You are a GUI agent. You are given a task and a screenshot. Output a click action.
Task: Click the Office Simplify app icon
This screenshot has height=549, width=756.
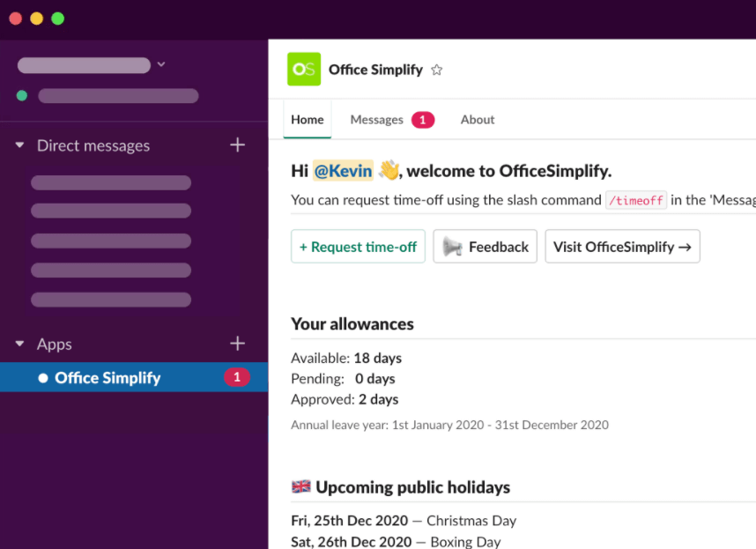coord(303,69)
